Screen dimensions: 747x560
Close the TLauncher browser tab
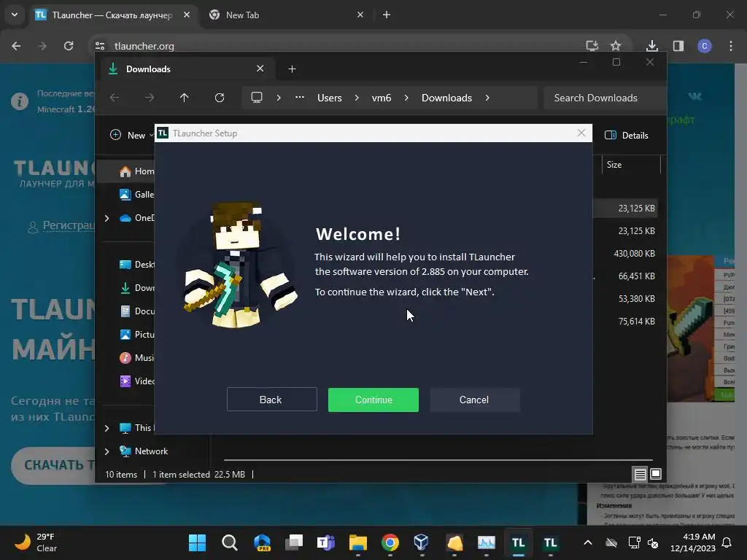point(187,15)
